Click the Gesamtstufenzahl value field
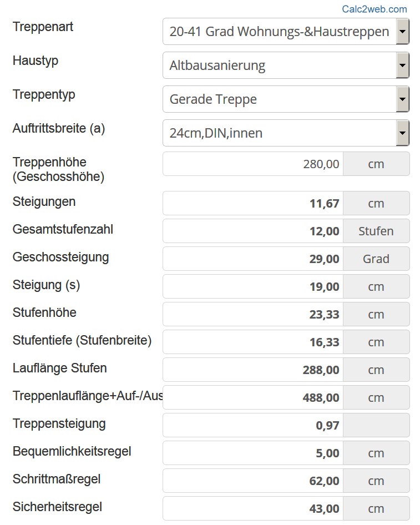420x525 pixels. [x=253, y=231]
